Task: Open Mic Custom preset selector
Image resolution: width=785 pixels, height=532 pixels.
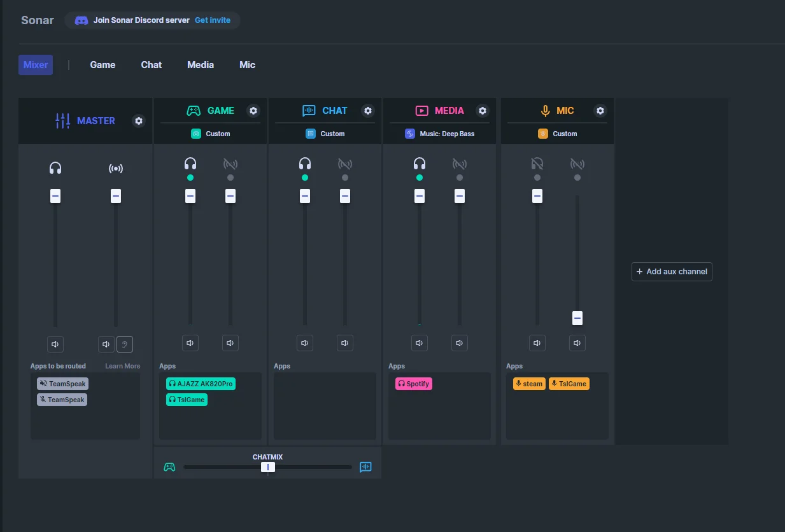Action: (x=558, y=134)
